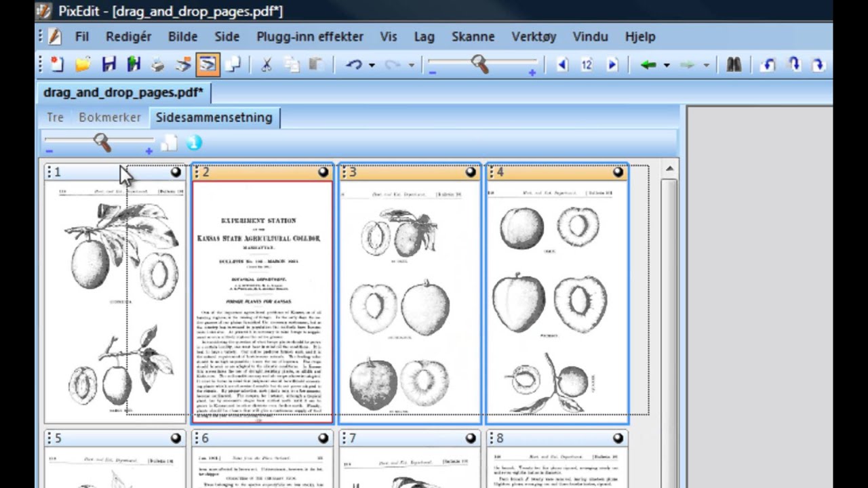
Task: Click the green Back navigation arrow
Action: click(648, 65)
